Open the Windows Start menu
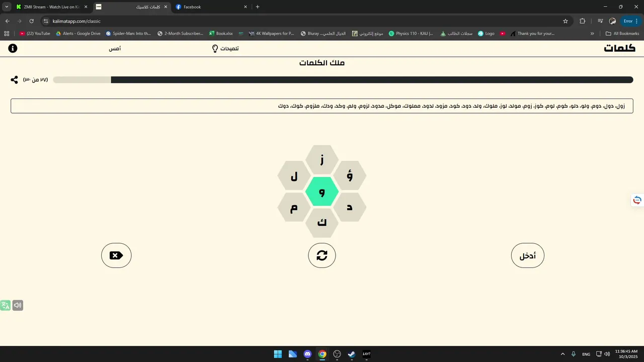Image resolution: width=644 pixels, height=362 pixels. pyautogui.click(x=278, y=354)
